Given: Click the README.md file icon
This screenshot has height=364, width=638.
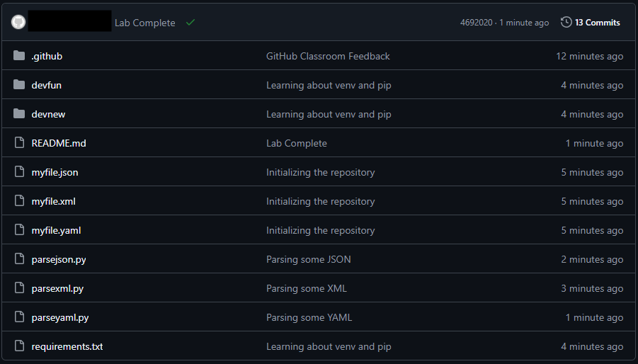Looking at the screenshot, I should pos(19,143).
